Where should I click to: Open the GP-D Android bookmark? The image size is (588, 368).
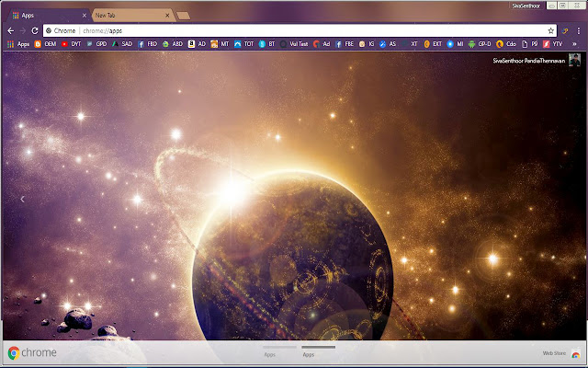coord(480,44)
